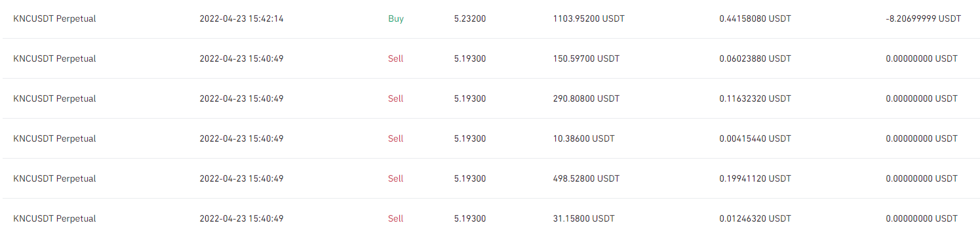Screen dimensions: 980x236
Task: Click Sell label in the 150.59700 row
Action: click(x=396, y=58)
